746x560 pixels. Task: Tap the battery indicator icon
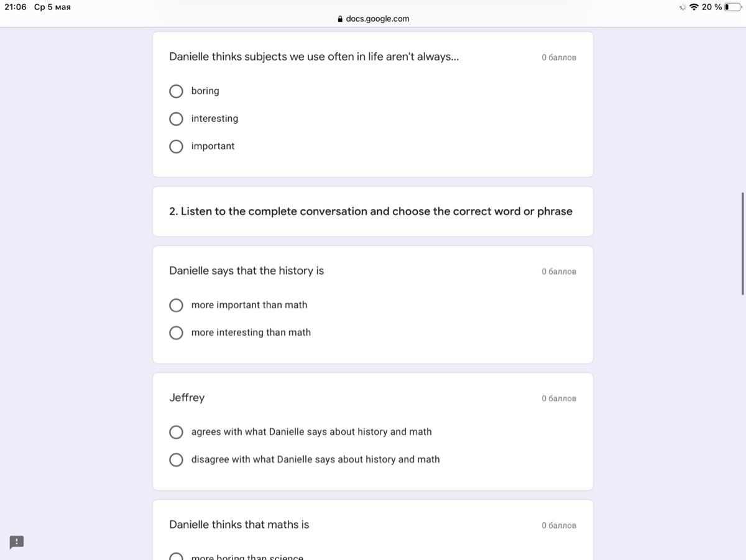pyautogui.click(x=733, y=7)
